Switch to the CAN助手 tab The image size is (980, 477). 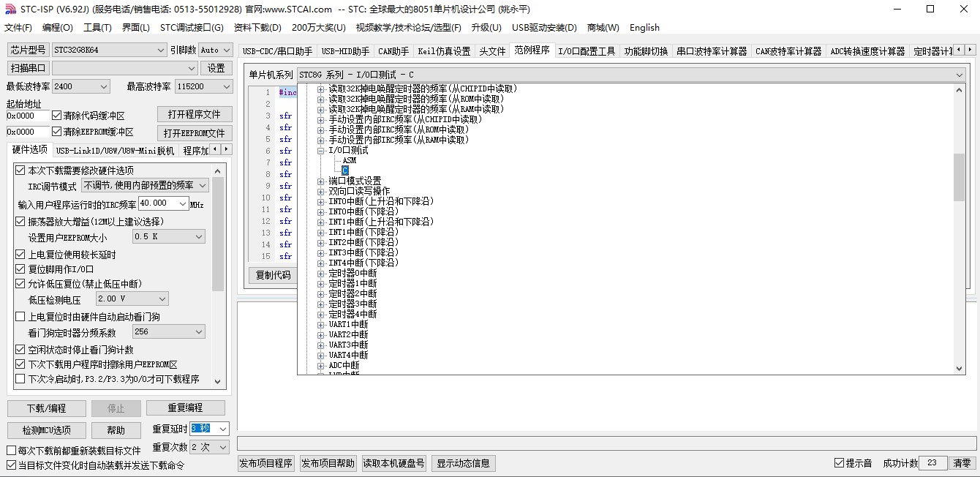tap(393, 51)
